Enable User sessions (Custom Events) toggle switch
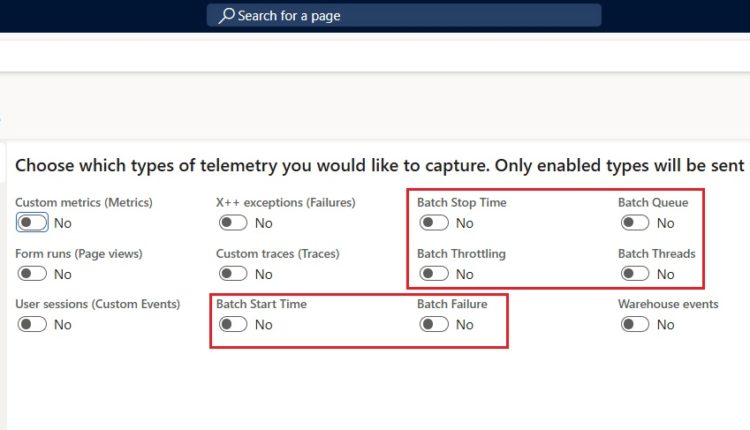This screenshot has height=430, width=750. tap(32, 324)
